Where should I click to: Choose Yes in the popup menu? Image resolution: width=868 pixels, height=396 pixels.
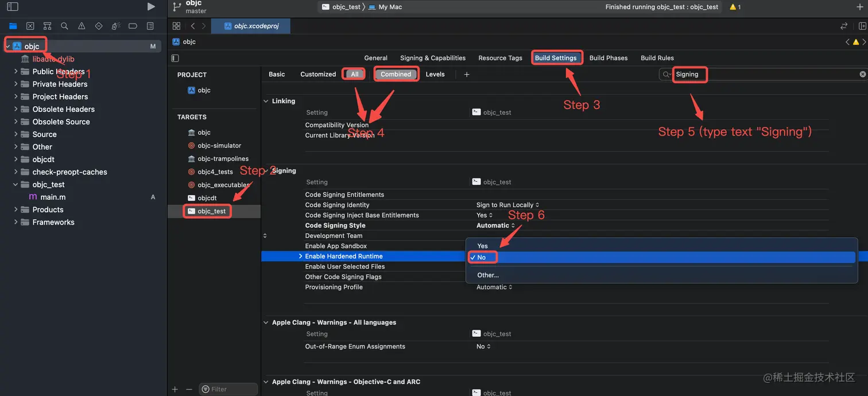661,246
